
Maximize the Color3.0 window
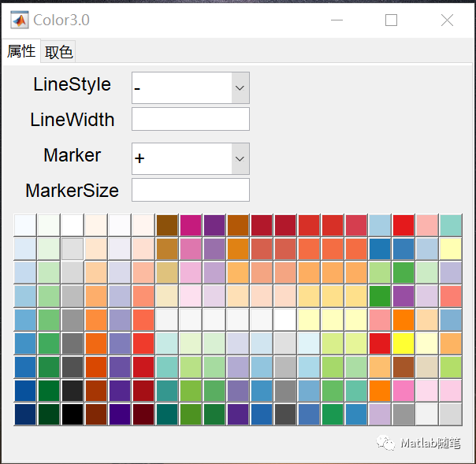pyautogui.click(x=391, y=20)
